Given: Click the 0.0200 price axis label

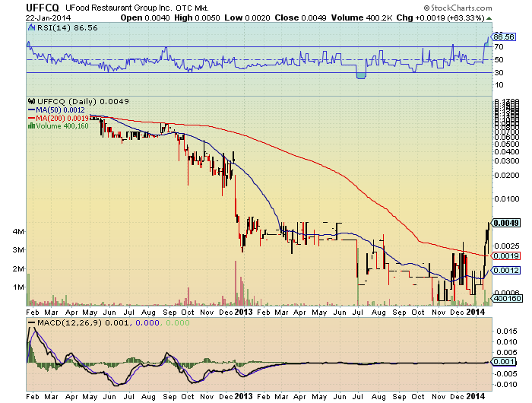Looking at the screenshot, I should (x=507, y=176).
